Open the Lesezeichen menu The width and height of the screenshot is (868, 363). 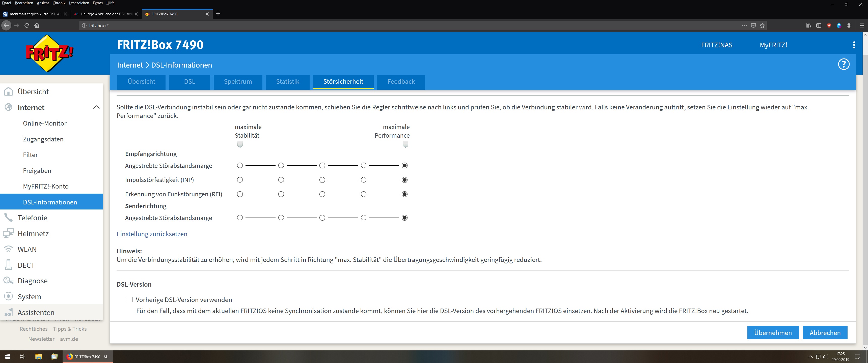click(79, 3)
